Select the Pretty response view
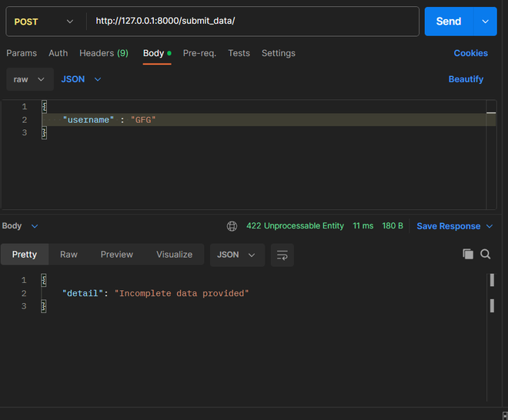The width and height of the screenshot is (508, 420). pos(25,255)
